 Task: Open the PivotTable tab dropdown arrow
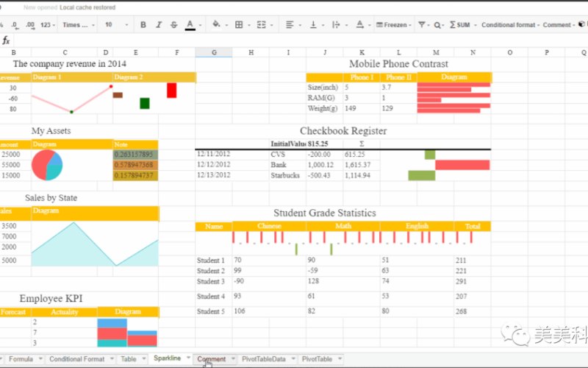click(x=340, y=359)
